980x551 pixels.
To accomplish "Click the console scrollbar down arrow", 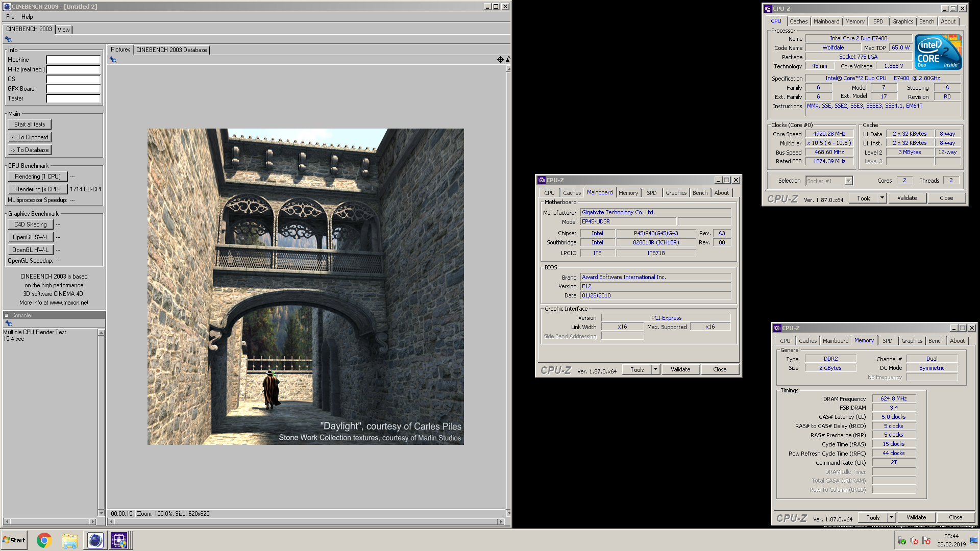I will [101, 513].
